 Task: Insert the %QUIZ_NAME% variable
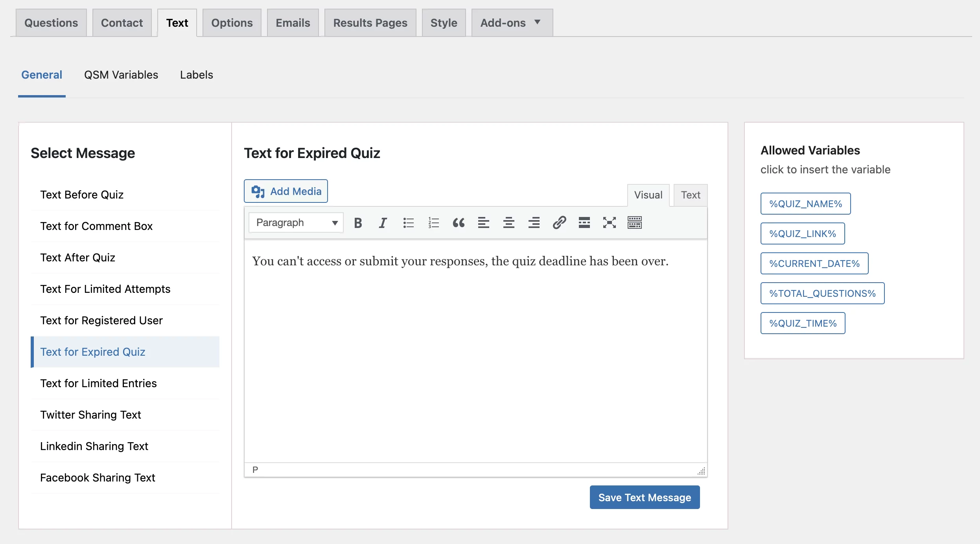tap(806, 204)
